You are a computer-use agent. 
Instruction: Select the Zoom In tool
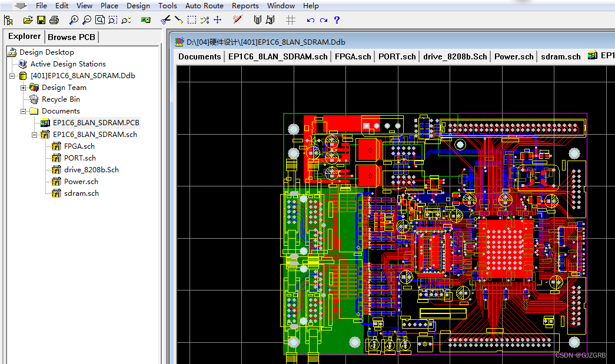73,19
